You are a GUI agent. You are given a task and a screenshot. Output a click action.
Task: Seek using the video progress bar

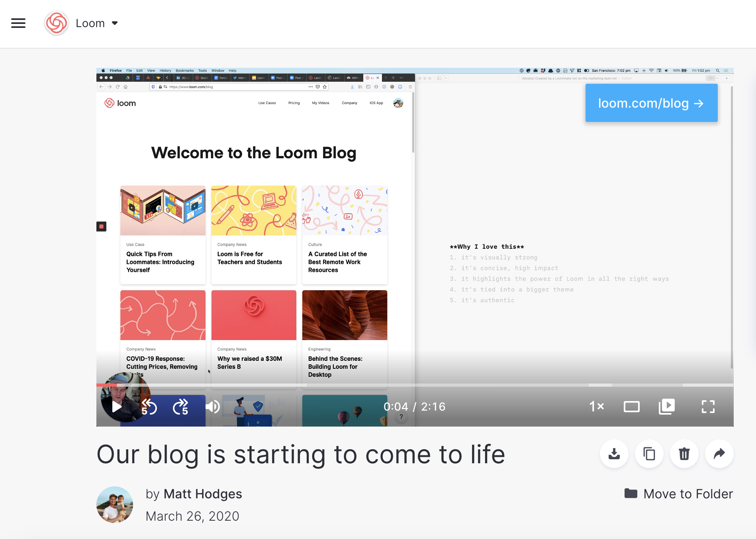click(415, 385)
